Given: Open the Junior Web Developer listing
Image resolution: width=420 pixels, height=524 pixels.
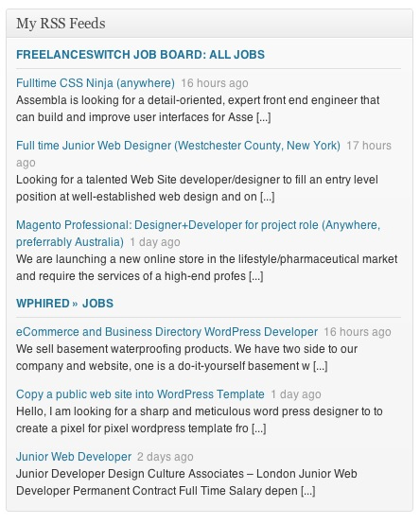Looking at the screenshot, I should point(74,457).
